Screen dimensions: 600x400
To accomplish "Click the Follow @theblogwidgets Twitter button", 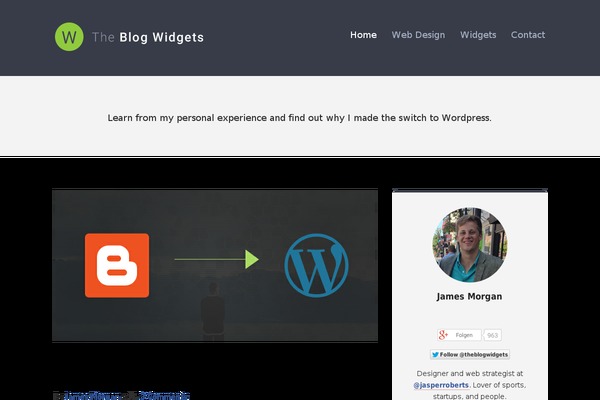I will [470, 354].
